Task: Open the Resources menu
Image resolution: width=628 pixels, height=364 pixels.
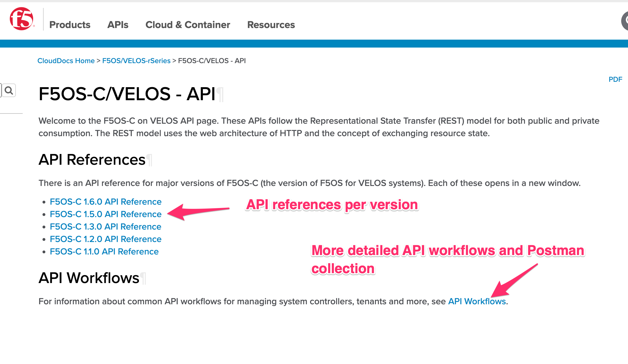Action: 271,25
